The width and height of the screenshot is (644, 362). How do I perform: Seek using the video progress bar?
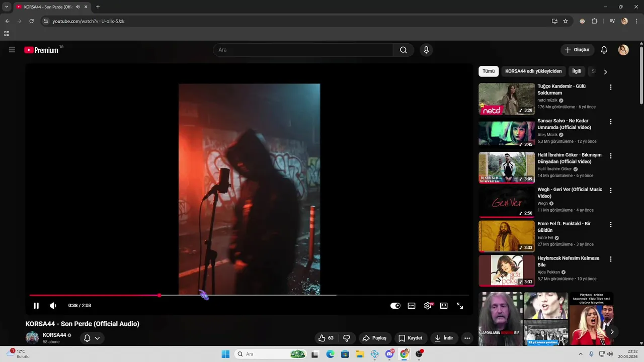(249, 295)
